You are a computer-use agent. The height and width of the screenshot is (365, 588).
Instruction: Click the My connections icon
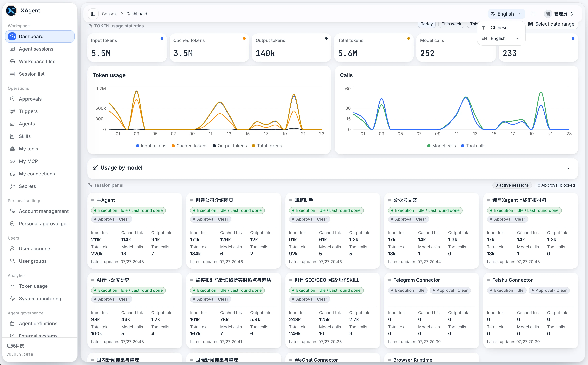pyautogui.click(x=12, y=174)
